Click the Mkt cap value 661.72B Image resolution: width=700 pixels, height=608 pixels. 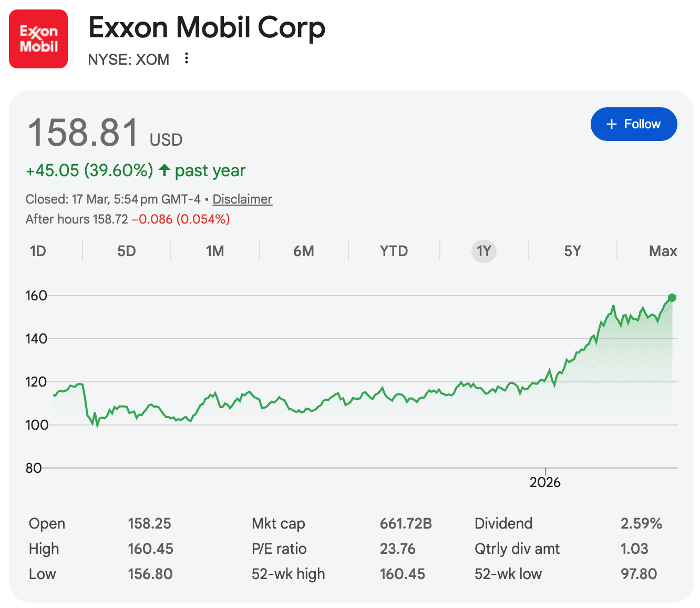[406, 523]
